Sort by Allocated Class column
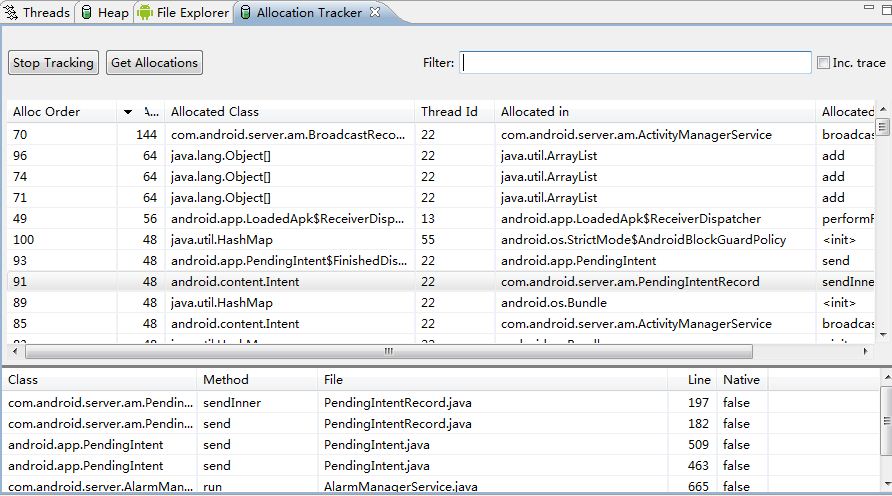This screenshot has height=496, width=892. (x=290, y=112)
